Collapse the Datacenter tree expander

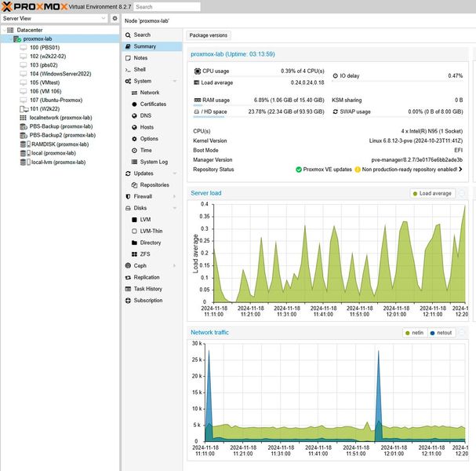4,30
